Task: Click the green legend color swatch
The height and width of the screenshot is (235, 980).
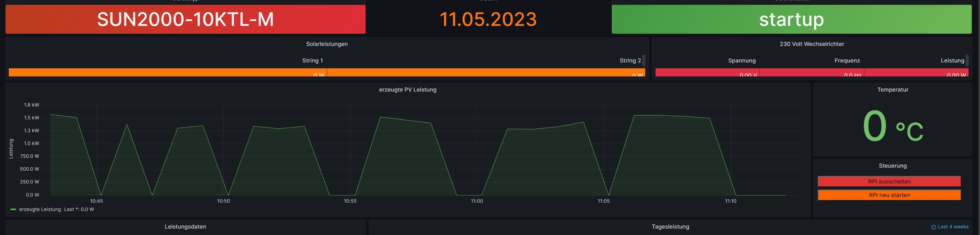Action: (13, 210)
